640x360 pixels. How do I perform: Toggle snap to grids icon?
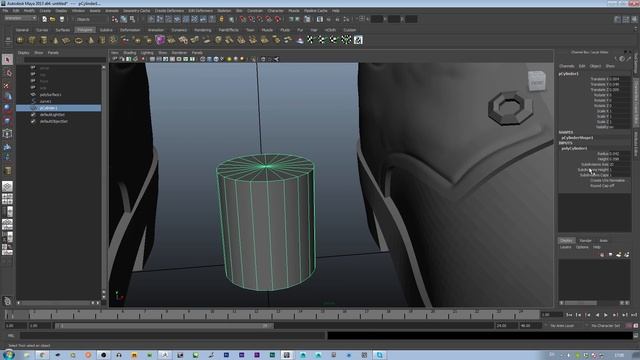click(x=243, y=19)
